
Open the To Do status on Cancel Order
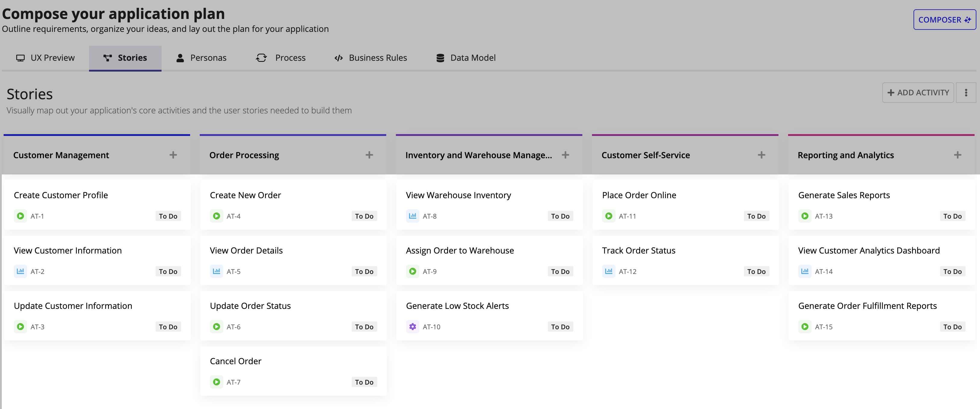364,382
